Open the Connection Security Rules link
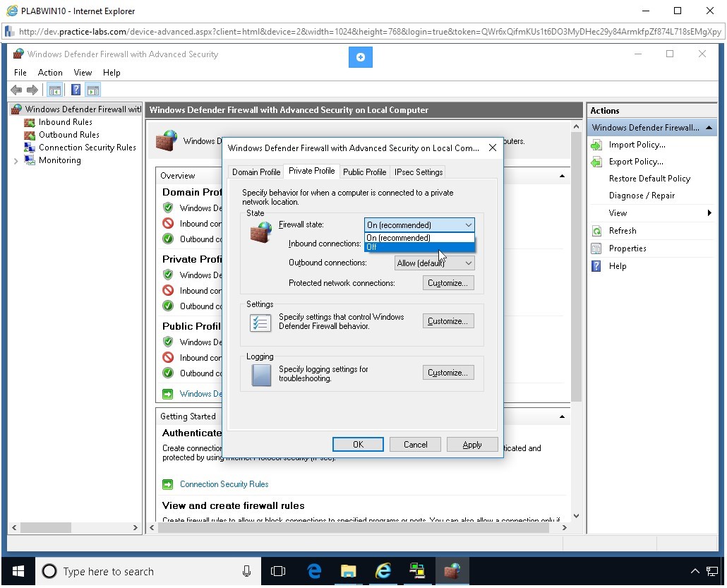The height and width of the screenshot is (588, 727). point(224,484)
